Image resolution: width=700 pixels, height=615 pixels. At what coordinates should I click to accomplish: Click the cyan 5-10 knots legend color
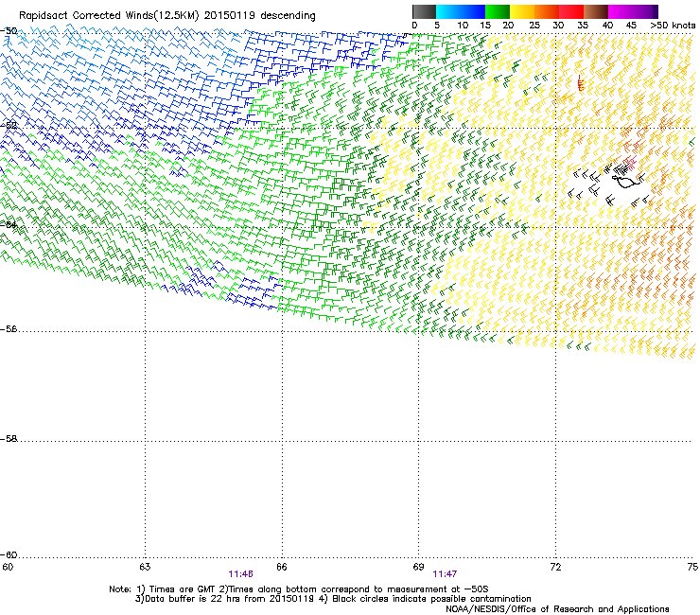pyautogui.click(x=448, y=11)
